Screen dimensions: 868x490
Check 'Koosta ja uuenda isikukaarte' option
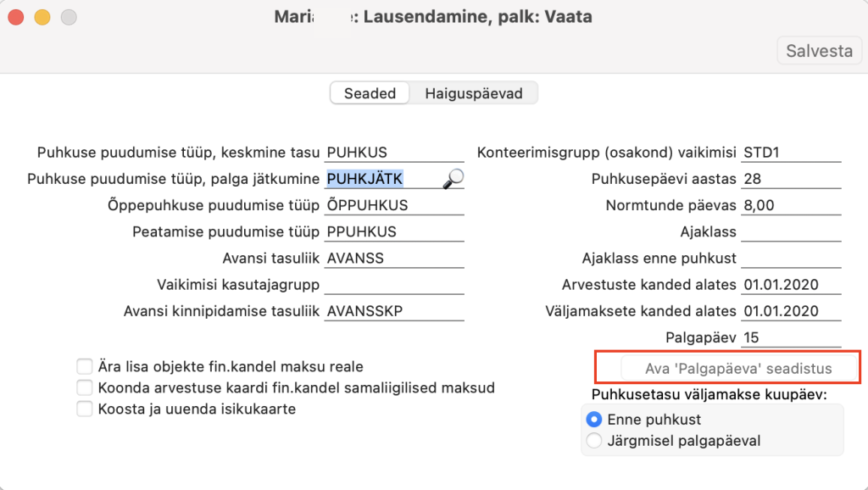(x=85, y=409)
